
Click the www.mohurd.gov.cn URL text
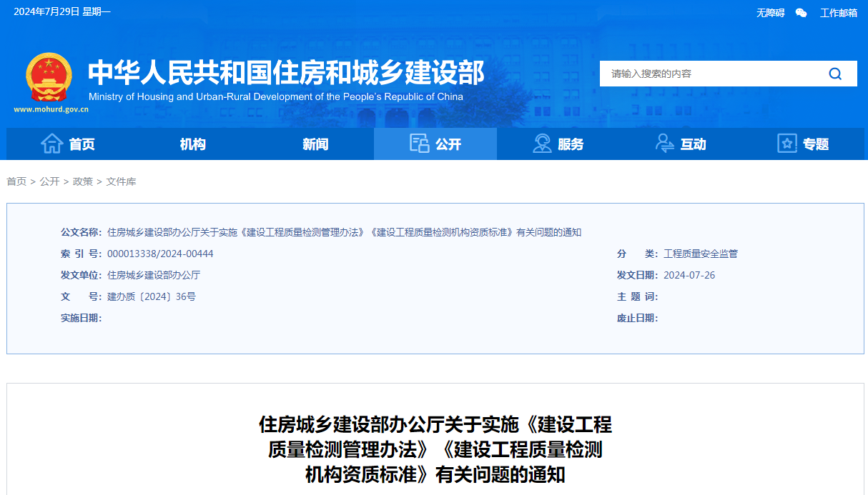pyautogui.click(x=51, y=110)
